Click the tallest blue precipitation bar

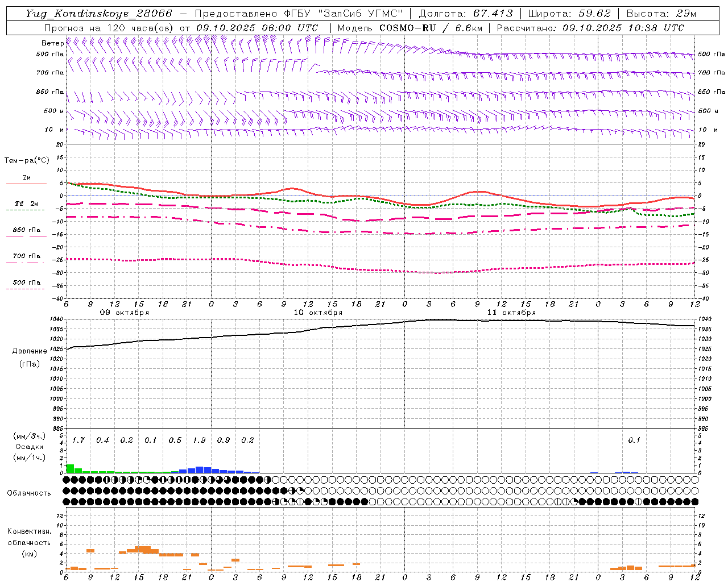click(x=199, y=469)
